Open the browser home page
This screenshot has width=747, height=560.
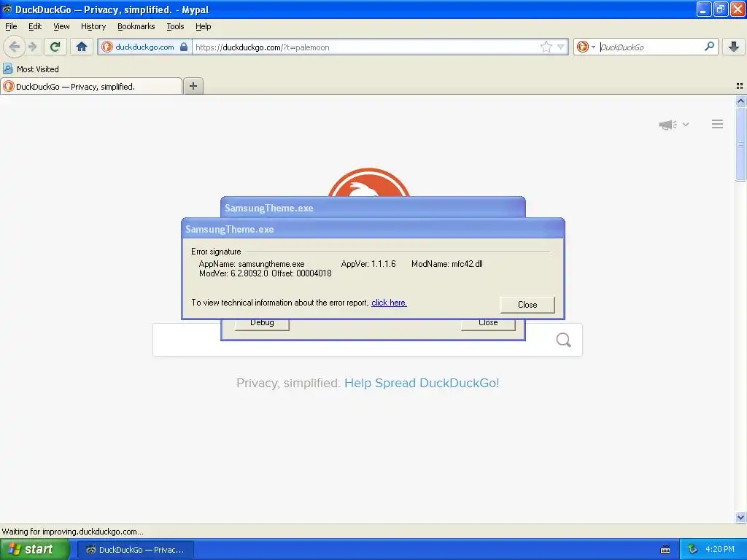pos(82,47)
